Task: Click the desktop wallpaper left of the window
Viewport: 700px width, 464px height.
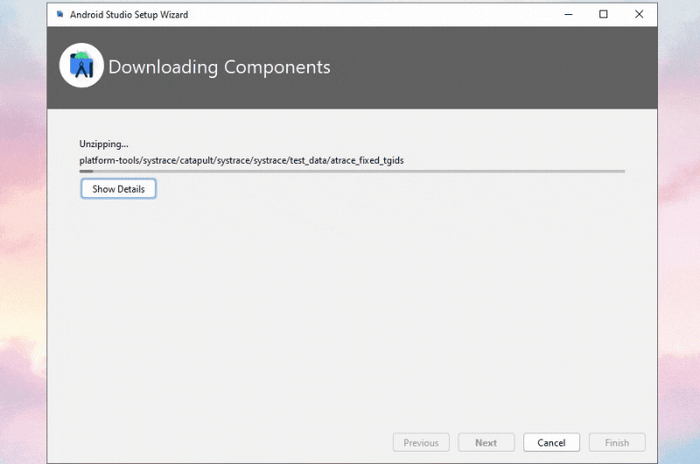Action: pos(22,232)
